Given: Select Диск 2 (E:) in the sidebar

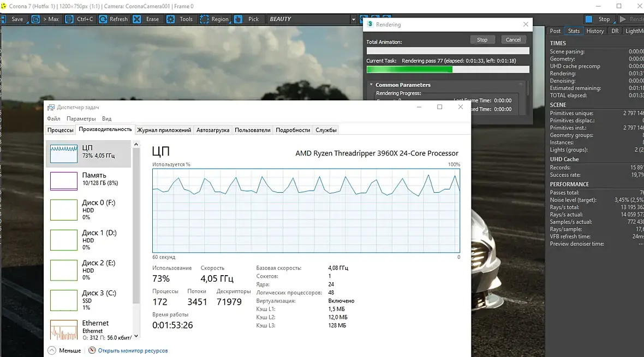Looking at the screenshot, I should tap(88, 270).
